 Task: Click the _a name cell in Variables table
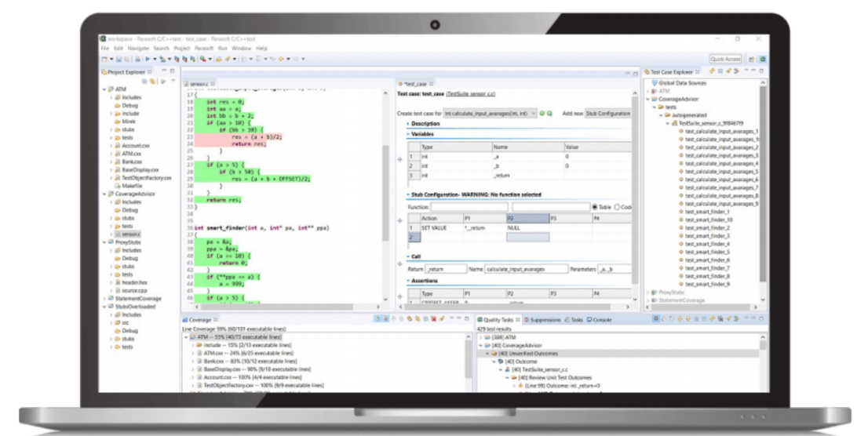[528, 157]
